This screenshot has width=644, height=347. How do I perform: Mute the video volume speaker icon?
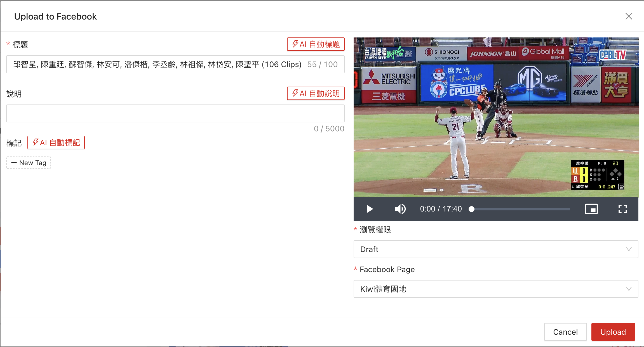coord(400,209)
